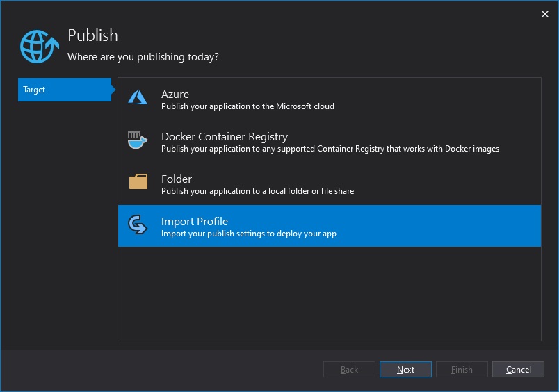
Task: Click the Back button
Action: coord(349,370)
